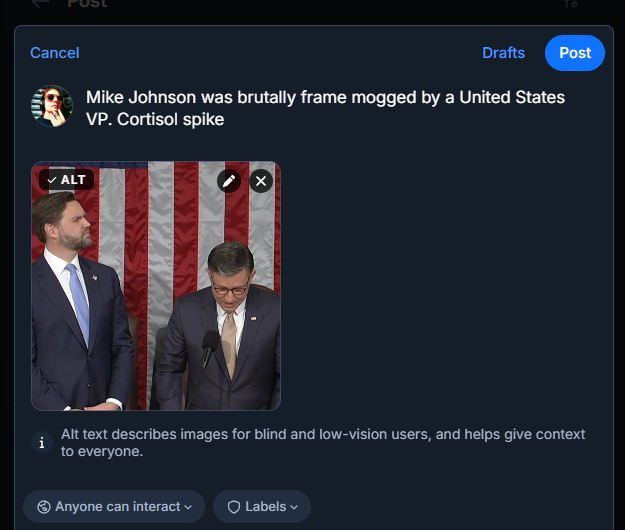Click the profile avatar in the composer
The width and height of the screenshot is (625, 530).
(52, 106)
